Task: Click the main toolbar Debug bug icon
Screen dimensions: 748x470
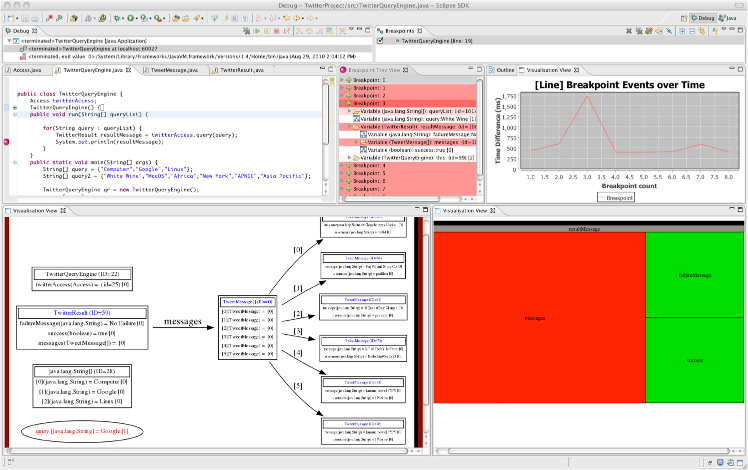Action: click(116, 18)
